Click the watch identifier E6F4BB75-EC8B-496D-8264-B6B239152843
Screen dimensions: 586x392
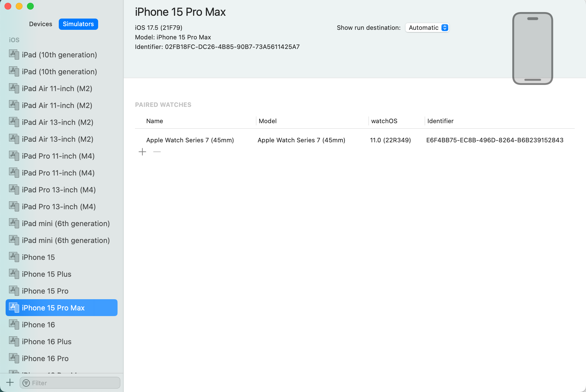[495, 140]
